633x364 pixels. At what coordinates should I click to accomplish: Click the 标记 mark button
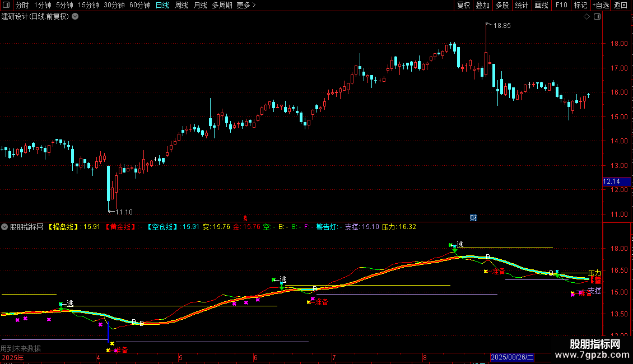pyautogui.click(x=580, y=5)
